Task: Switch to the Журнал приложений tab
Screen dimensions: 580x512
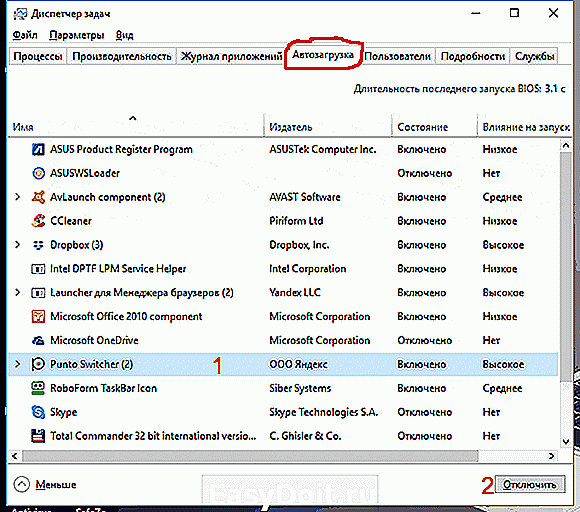Action: [x=231, y=56]
